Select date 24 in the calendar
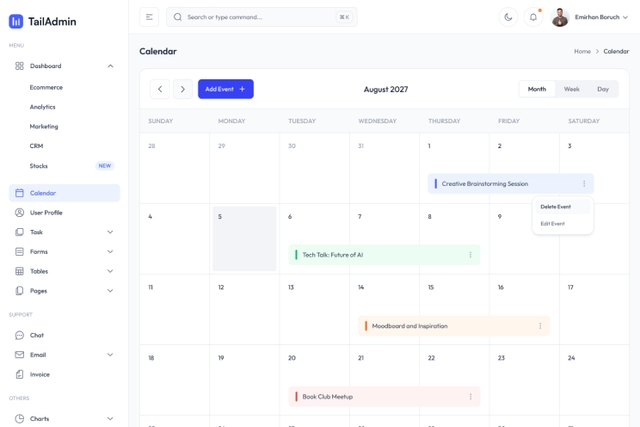The height and width of the screenshot is (427, 640). point(571,358)
